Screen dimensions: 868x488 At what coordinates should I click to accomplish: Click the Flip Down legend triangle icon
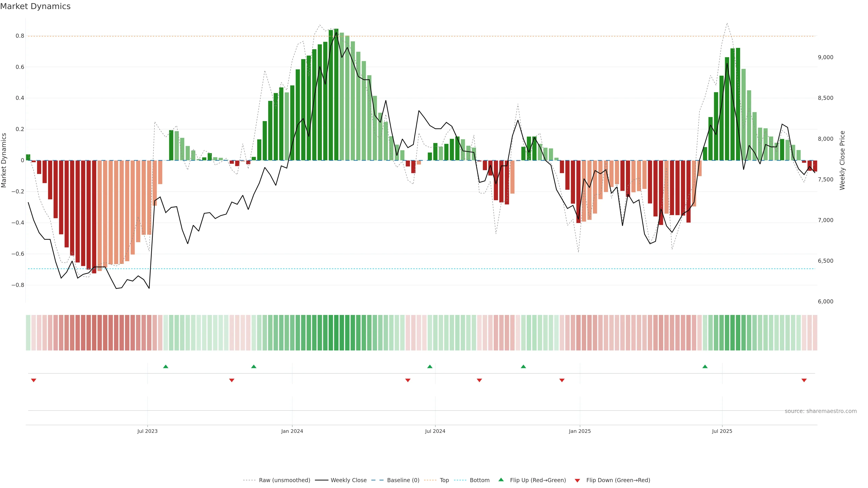click(x=577, y=480)
